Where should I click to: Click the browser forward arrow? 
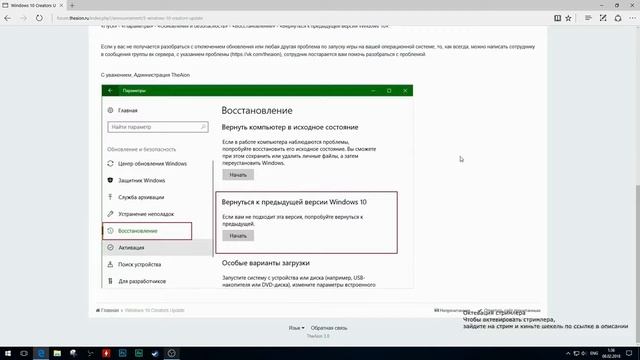pos(23,18)
